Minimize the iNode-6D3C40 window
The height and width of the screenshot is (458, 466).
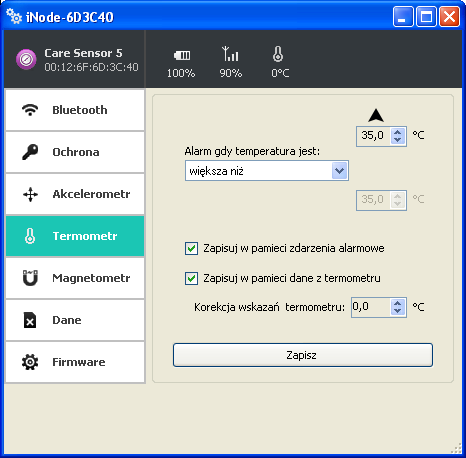[x=403, y=16]
